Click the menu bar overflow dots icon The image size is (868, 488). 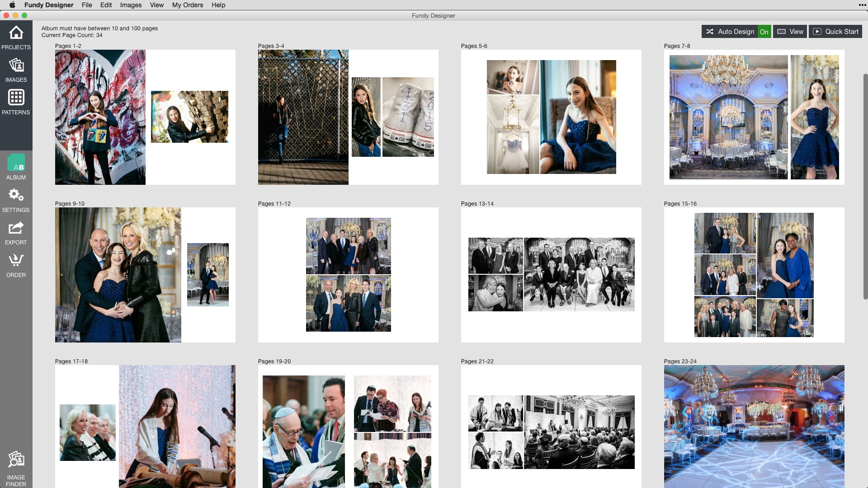(x=863, y=5)
